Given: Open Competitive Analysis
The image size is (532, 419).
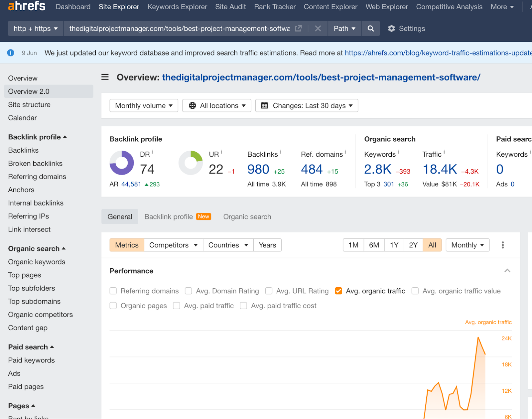Looking at the screenshot, I should click(449, 7).
